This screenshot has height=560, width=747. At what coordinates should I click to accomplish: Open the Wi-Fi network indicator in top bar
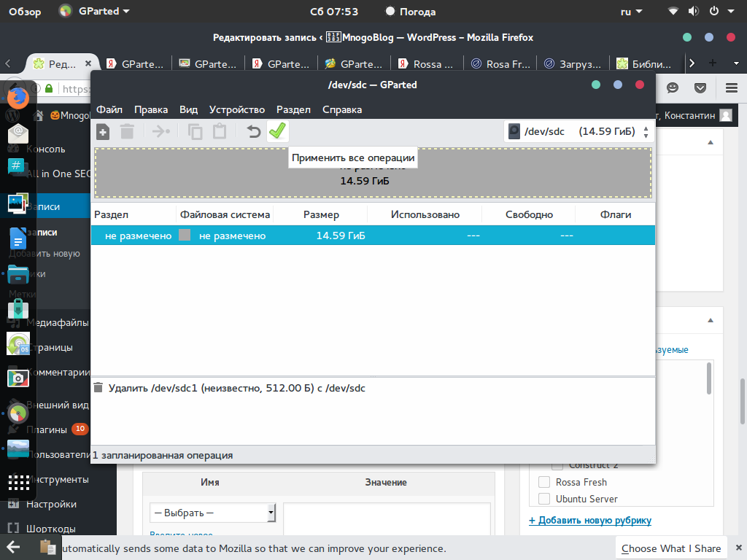pos(673,12)
